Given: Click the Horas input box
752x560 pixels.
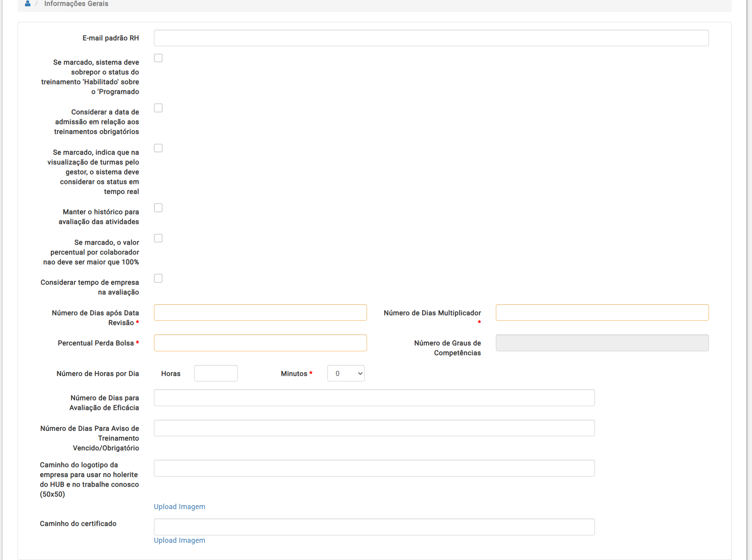Looking at the screenshot, I should tap(216, 373).
